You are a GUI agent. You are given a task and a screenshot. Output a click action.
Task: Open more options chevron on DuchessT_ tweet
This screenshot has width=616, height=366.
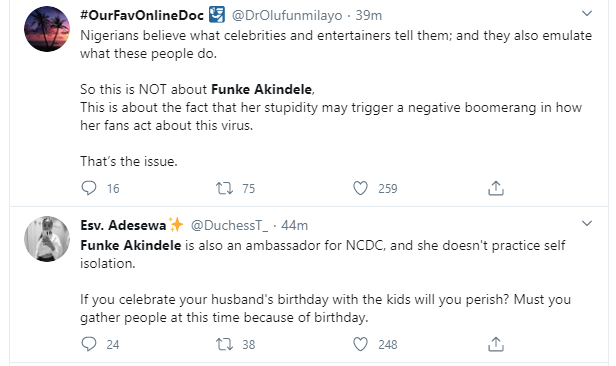pos(587,223)
